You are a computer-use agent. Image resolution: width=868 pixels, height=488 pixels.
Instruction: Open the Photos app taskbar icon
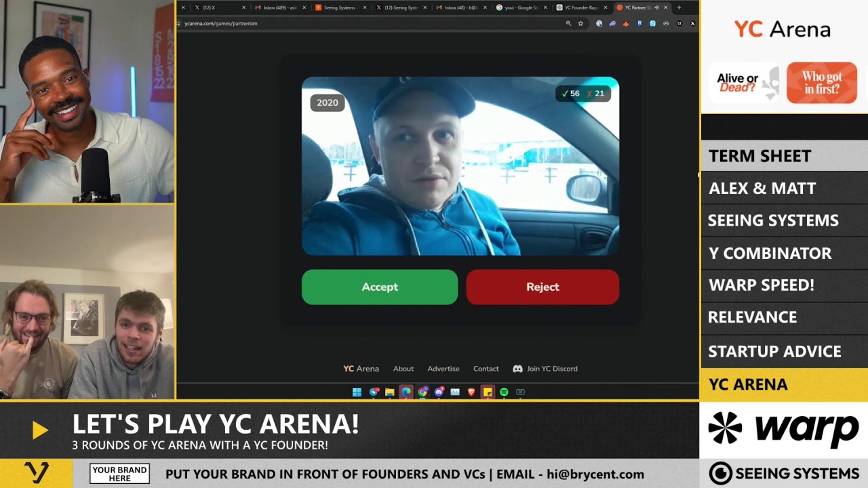click(x=455, y=392)
